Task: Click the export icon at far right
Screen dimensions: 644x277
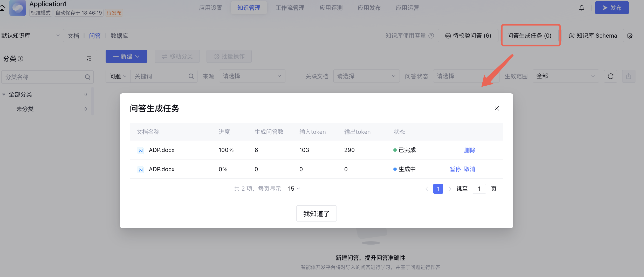Action: [x=628, y=76]
